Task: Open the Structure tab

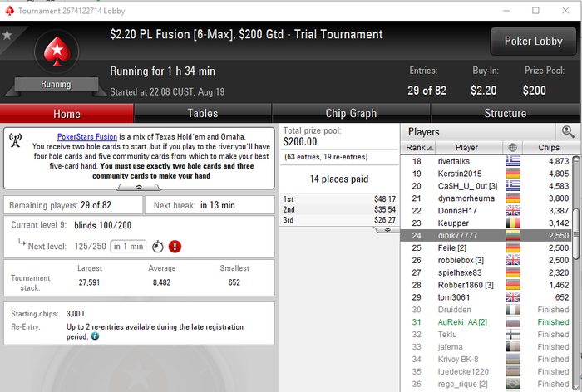Action: (506, 113)
